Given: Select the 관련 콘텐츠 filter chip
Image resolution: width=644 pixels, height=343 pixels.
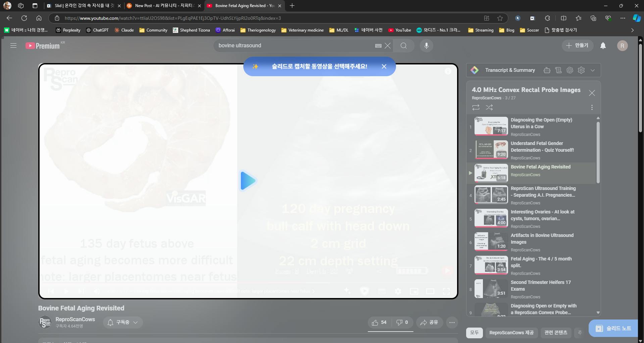Looking at the screenshot, I should [x=556, y=333].
